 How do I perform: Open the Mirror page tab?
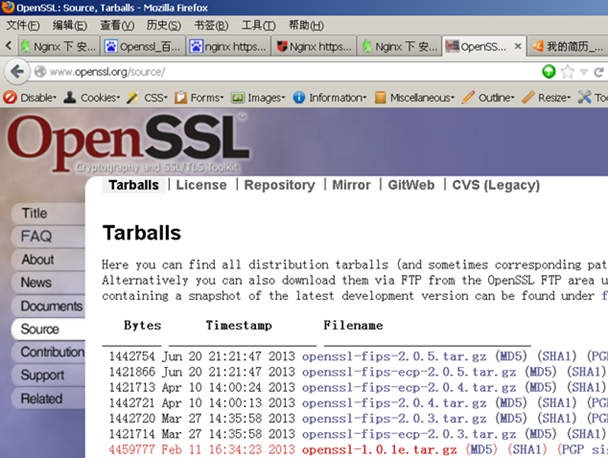click(351, 185)
